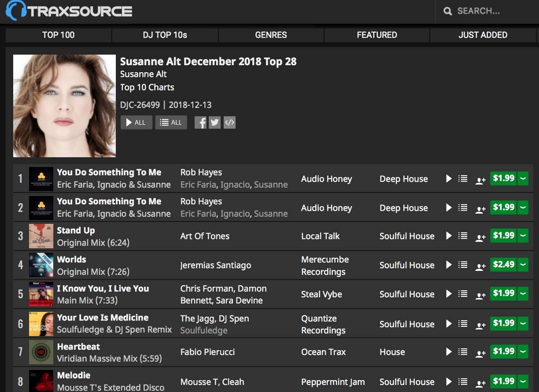This screenshot has width=539, height=392.
Task: Open the FEATURED menu
Action: [x=377, y=35]
